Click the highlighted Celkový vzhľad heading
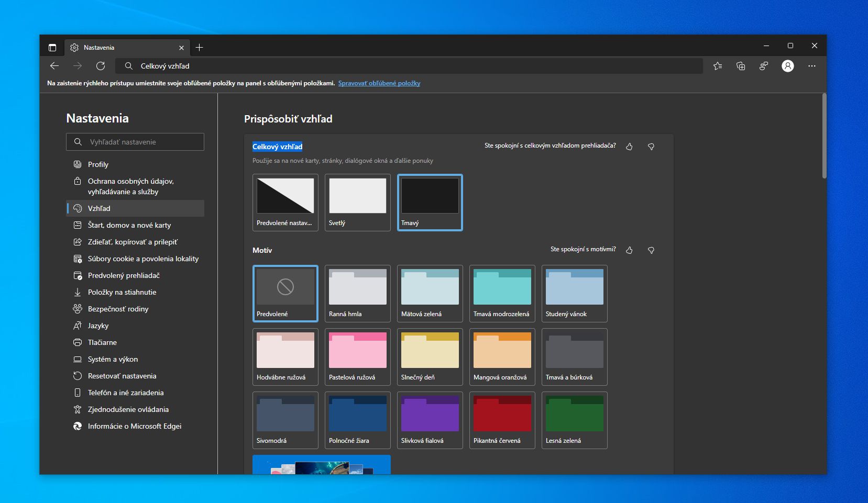This screenshot has width=868, height=503. 278,147
